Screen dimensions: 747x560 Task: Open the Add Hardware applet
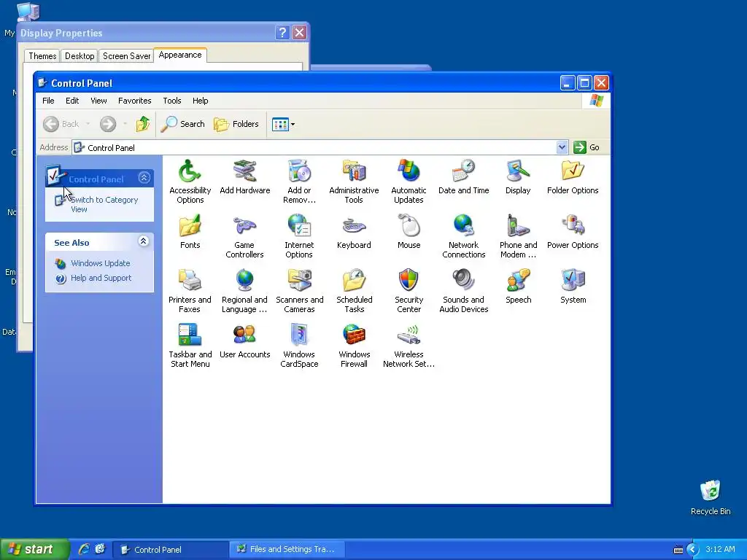tap(245, 177)
